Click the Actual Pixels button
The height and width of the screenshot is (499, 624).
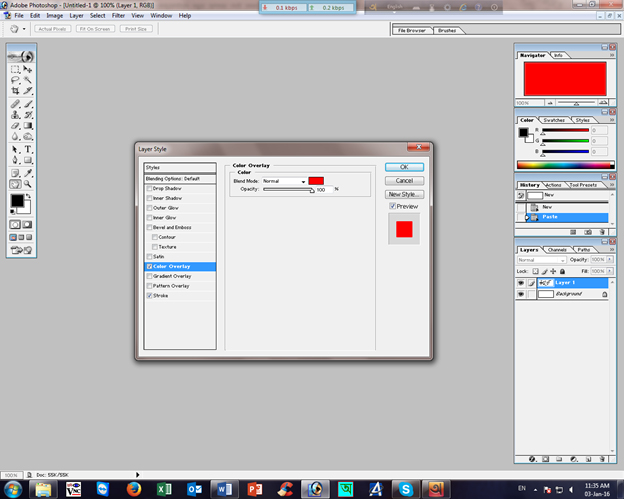53,29
